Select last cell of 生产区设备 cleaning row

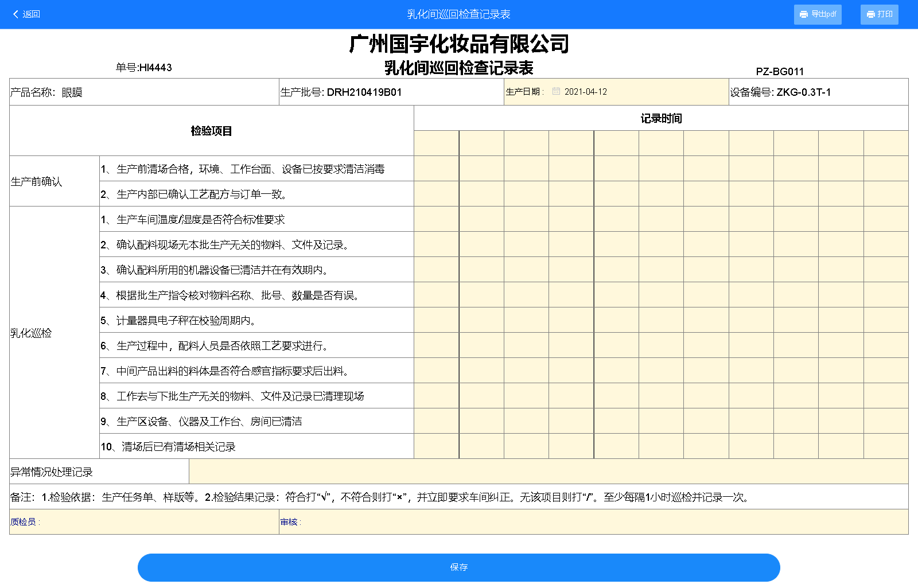pos(886,421)
